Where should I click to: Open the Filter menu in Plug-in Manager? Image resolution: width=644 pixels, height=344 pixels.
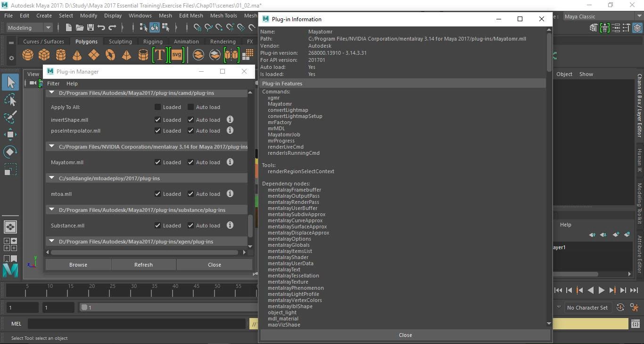53,84
